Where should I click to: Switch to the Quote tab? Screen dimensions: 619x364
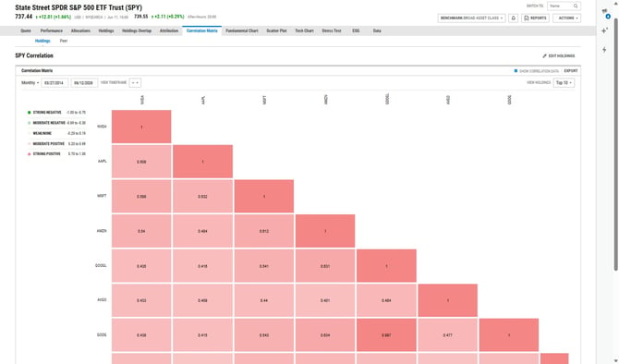pyautogui.click(x=26, y=30)
